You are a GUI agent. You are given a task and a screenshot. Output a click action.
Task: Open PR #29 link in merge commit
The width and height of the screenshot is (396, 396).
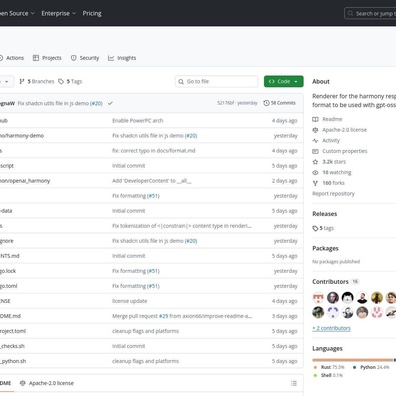(164, 316)
